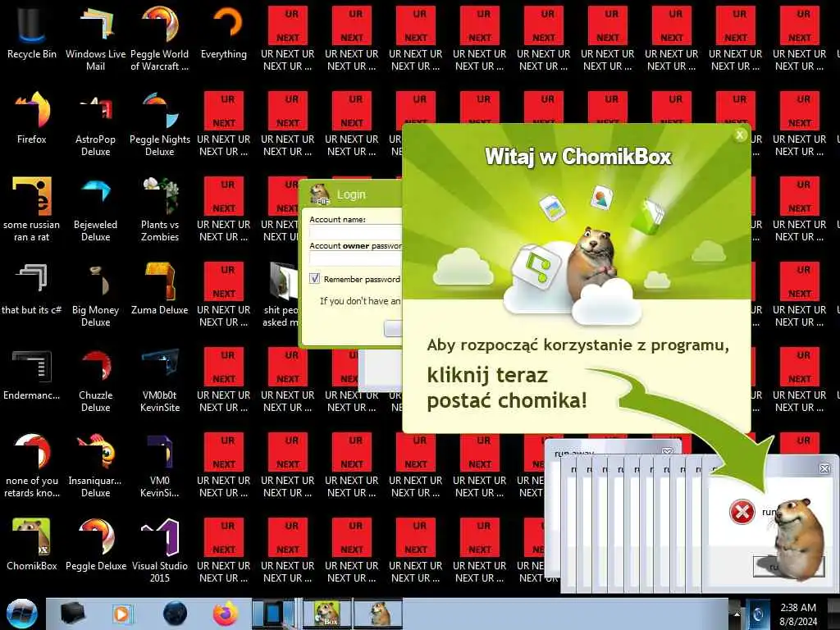Click the 'If you don't have an' text
This screenshot has height=630, width=840.
coord(360,301)
